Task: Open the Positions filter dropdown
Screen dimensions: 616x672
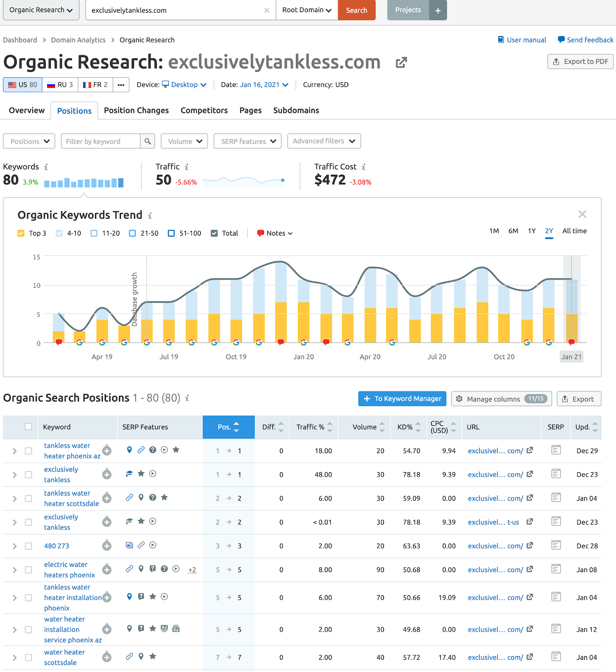Action: (x=29, y=141)
